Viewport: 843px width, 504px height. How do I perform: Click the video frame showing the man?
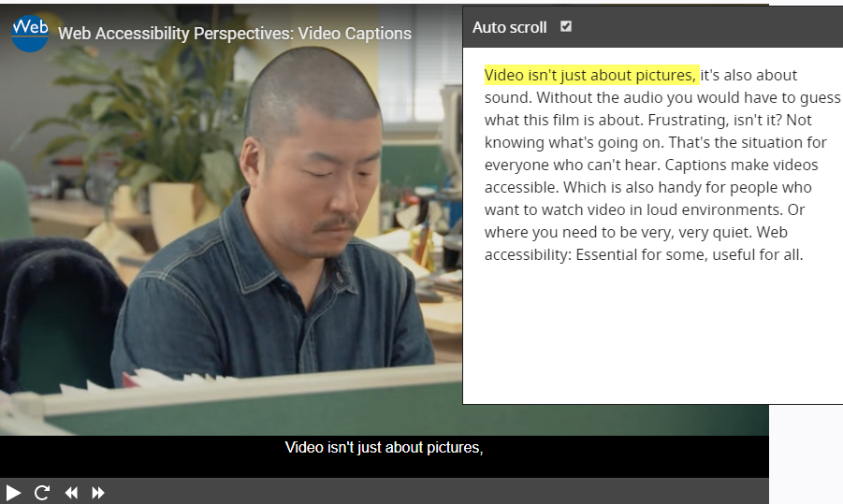pos(231,221)
